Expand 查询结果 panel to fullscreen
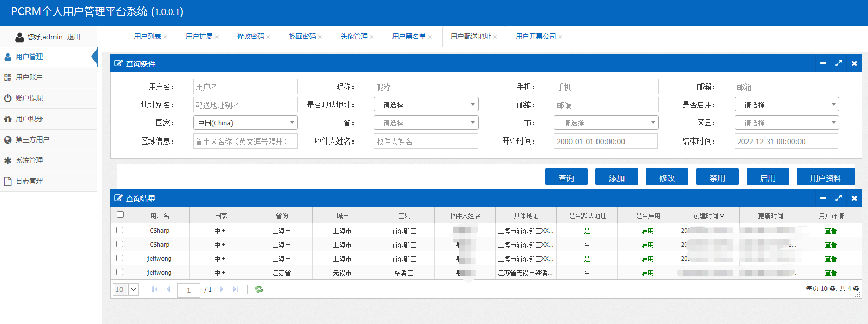The image size is (868, 324). coord(838,198)
